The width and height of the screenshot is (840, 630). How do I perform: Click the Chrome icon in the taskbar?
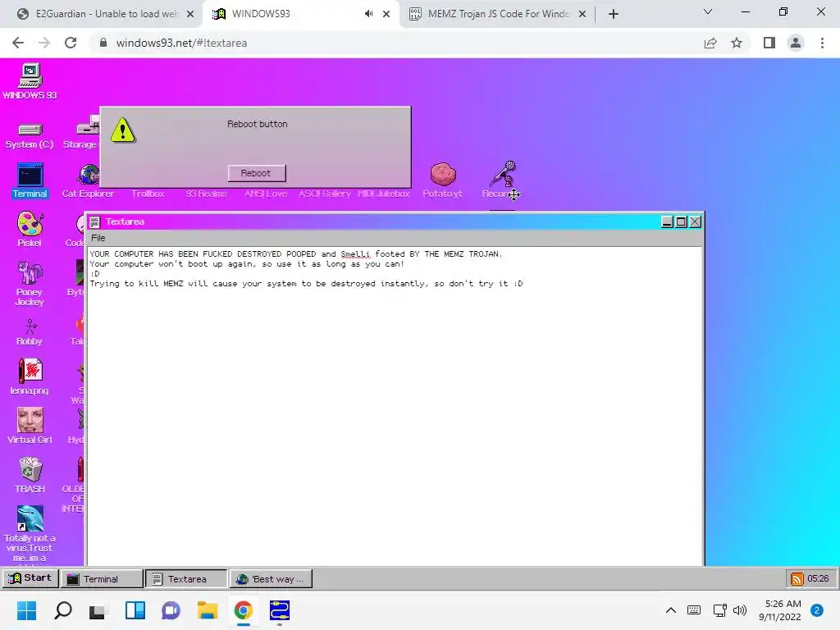click(x=243, y=610)
